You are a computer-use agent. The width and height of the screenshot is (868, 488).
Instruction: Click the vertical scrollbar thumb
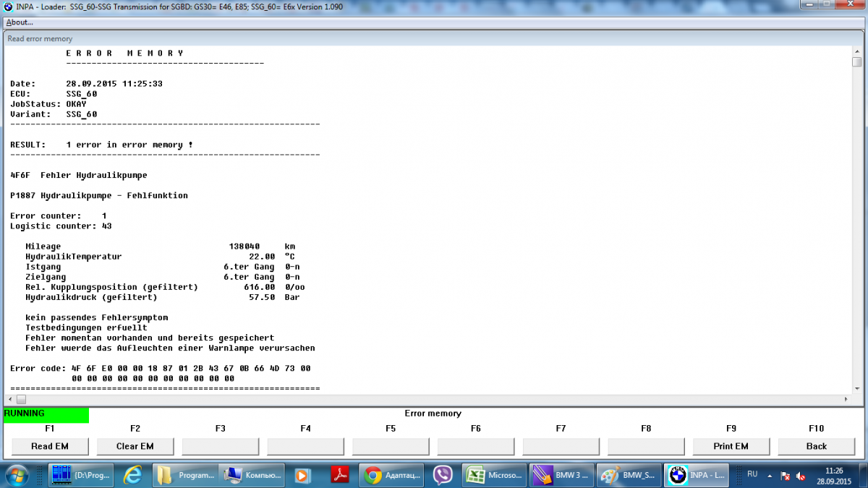coord(856,61)
